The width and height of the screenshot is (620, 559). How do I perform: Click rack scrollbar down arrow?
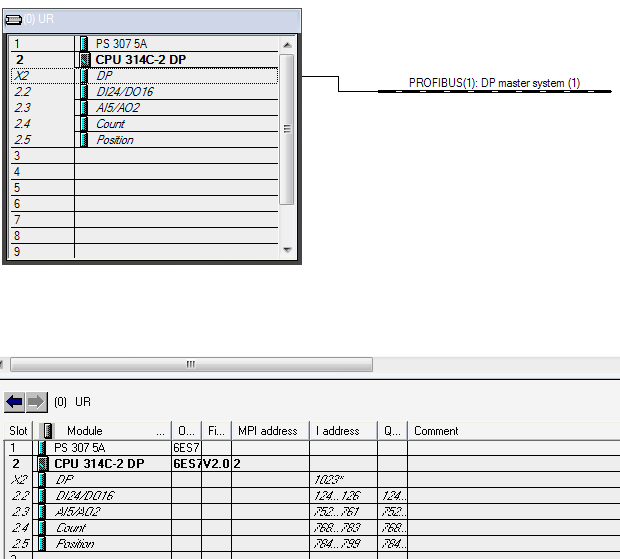(287, 249)
